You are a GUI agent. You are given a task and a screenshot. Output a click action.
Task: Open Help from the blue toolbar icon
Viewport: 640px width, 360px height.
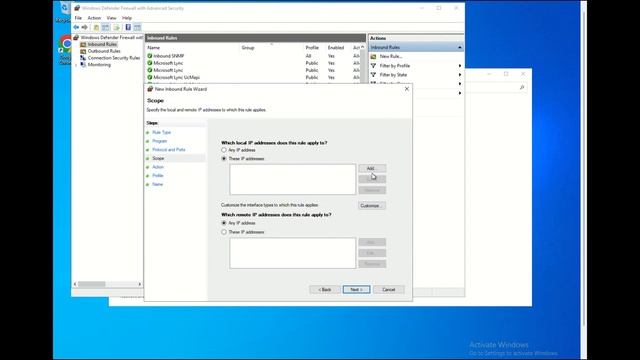pyautogui.click(x=128, y=27)
